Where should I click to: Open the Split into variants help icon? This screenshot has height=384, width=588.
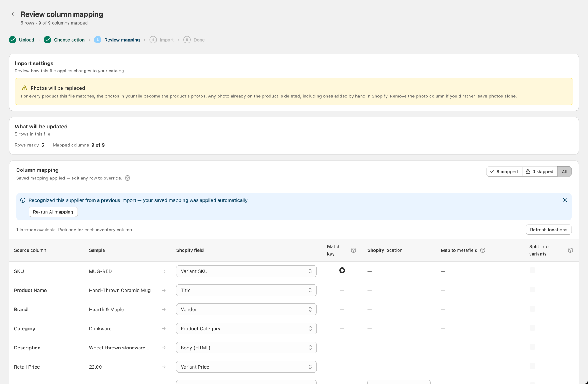click(x=570, y=250)
